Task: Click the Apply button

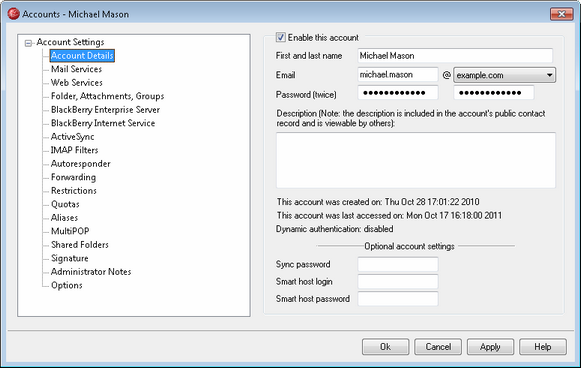Action: (x=490, y=347)
